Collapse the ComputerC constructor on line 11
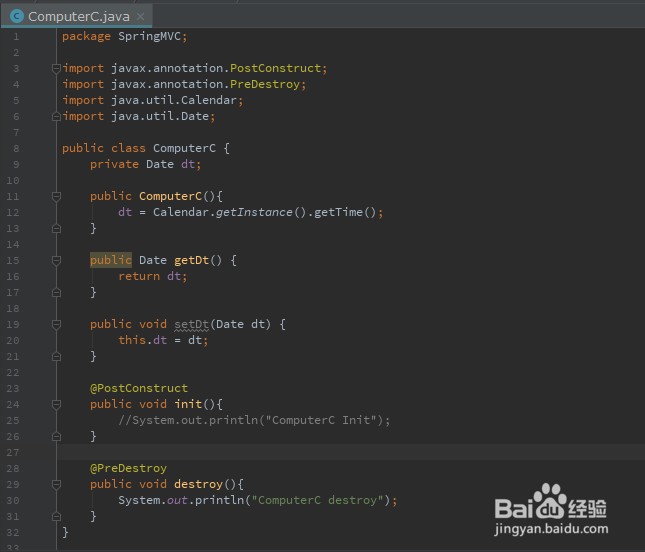 (57, 197)
